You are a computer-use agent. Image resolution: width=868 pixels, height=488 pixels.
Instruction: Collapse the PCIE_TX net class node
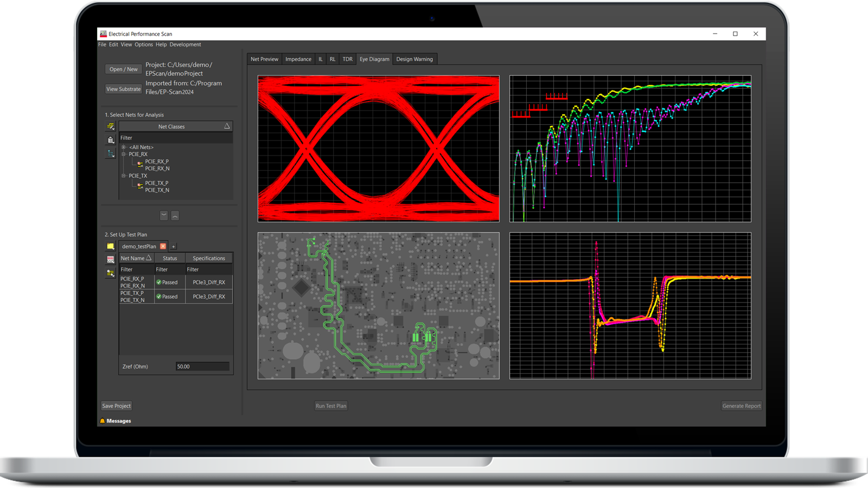click(124, 176)
